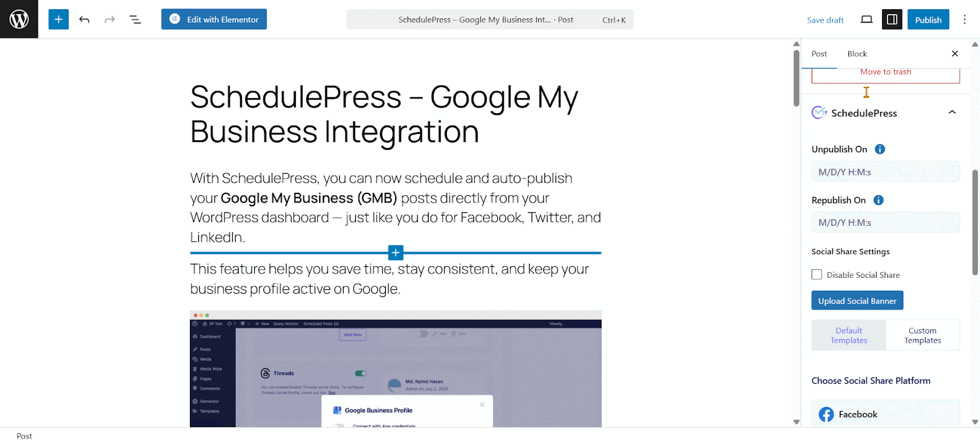Show info tooltip for Unpublish On
The width and height of the screenshot is (980, 443).
(880, 149)
